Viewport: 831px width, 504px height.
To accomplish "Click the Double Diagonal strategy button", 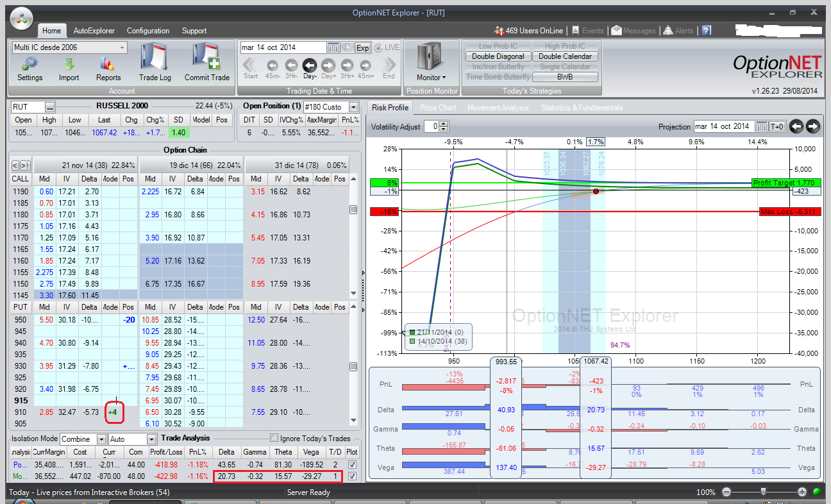I will 498,56.
